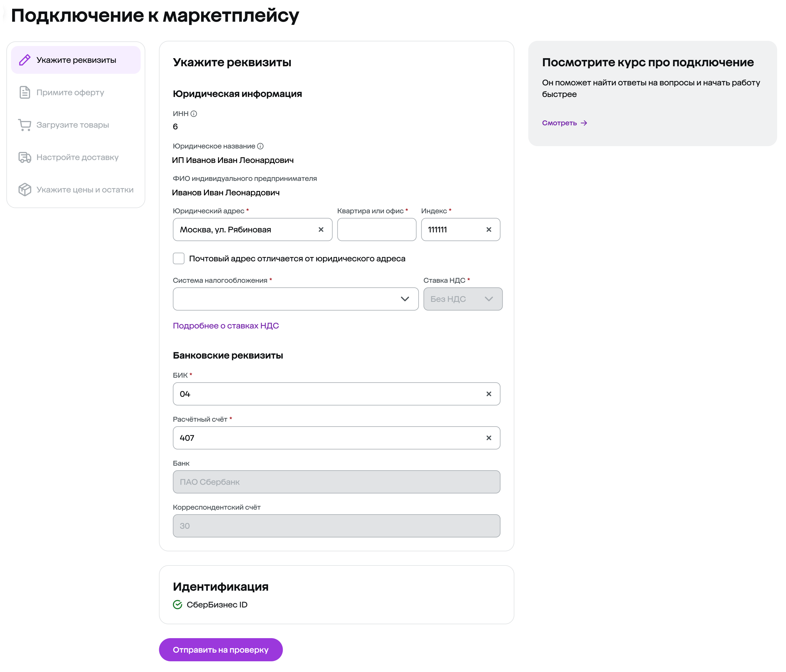This screenshot has width=786, height=672.
Task: Clear the Юридический адрес field
Action: pos(321,229)
